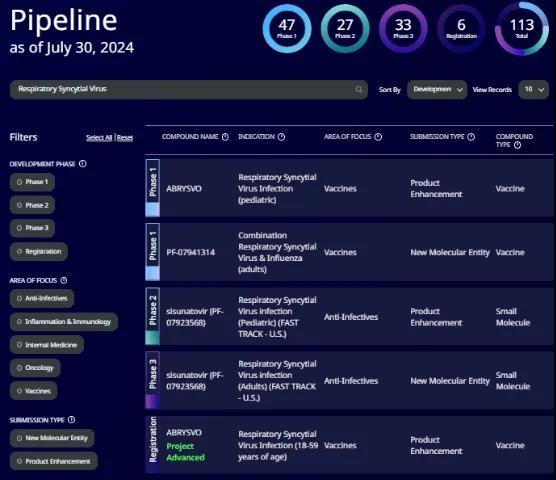
Task: Toggle the Registration phase filter
Action: [x=39, y=252]
